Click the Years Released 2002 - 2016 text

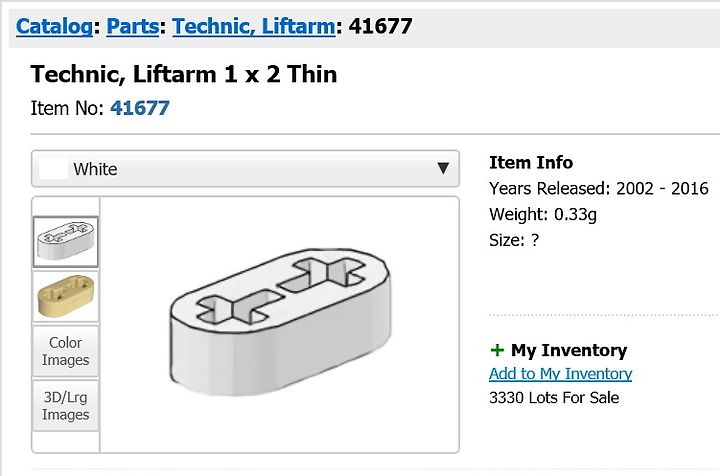click(599, 189)
